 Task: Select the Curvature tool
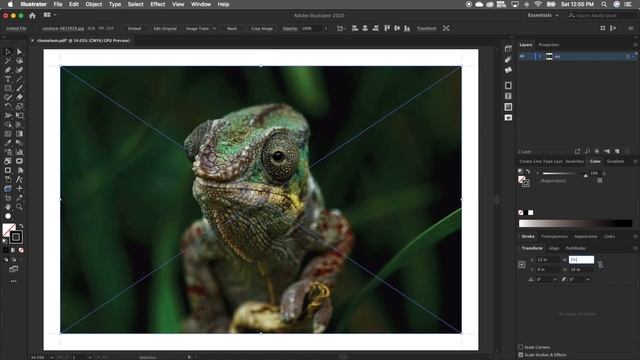pos(19,70)
